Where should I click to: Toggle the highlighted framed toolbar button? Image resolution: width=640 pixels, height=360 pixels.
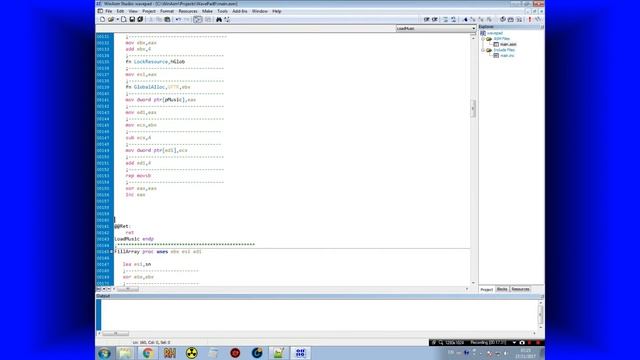198,20
